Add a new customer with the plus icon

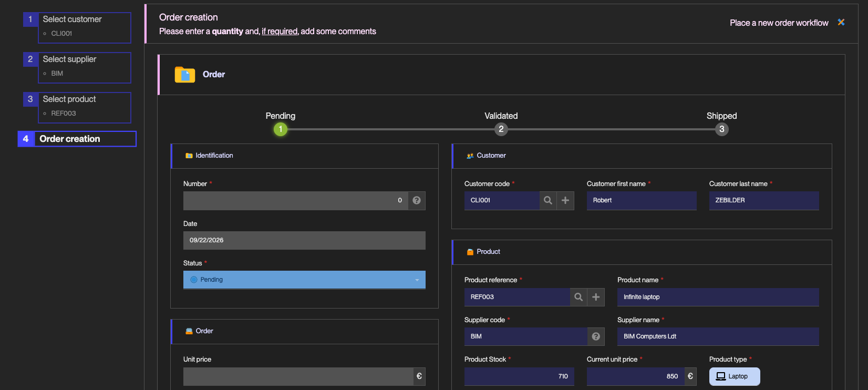565,200
